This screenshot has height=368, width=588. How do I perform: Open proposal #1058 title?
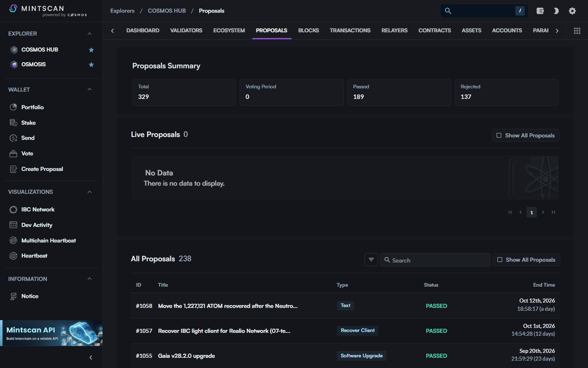(x=228, y=306)
